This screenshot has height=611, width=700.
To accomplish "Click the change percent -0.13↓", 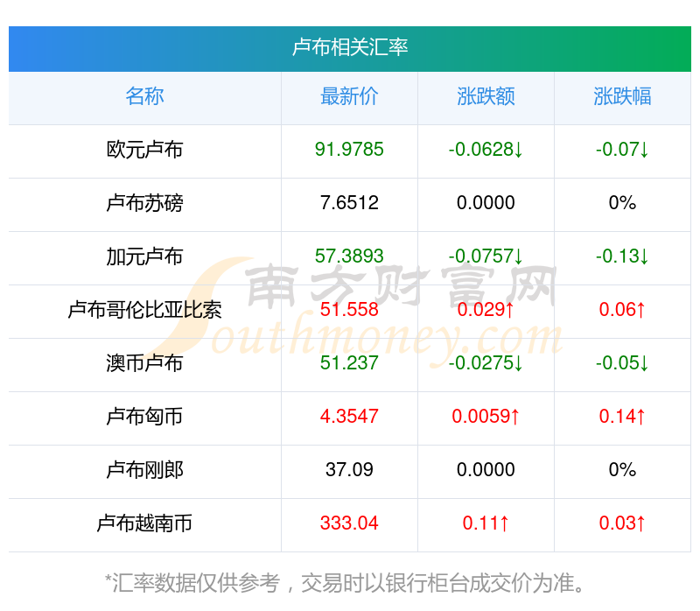I will click(x=622, y=256).
